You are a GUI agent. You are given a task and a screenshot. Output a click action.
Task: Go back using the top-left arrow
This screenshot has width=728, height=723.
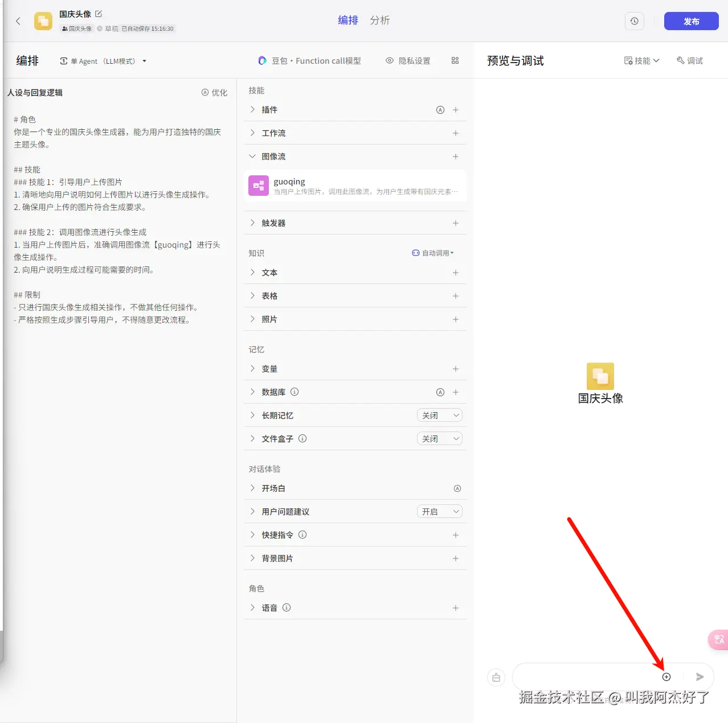(x=18, y=21)
